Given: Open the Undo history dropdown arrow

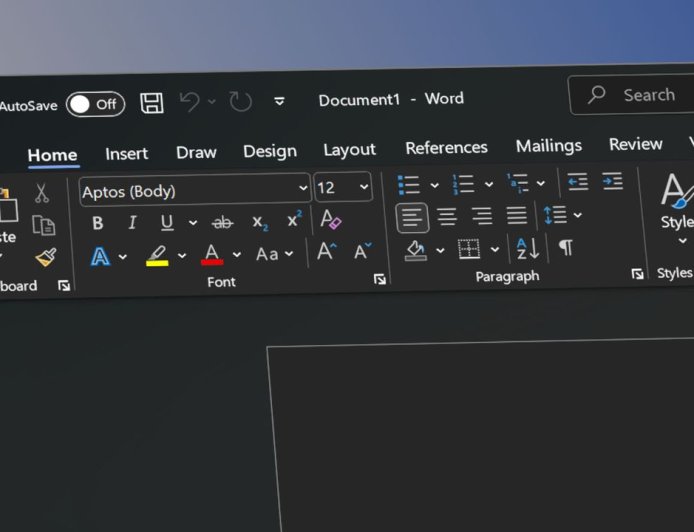Looking at the screenshot, I should point(212,102).
